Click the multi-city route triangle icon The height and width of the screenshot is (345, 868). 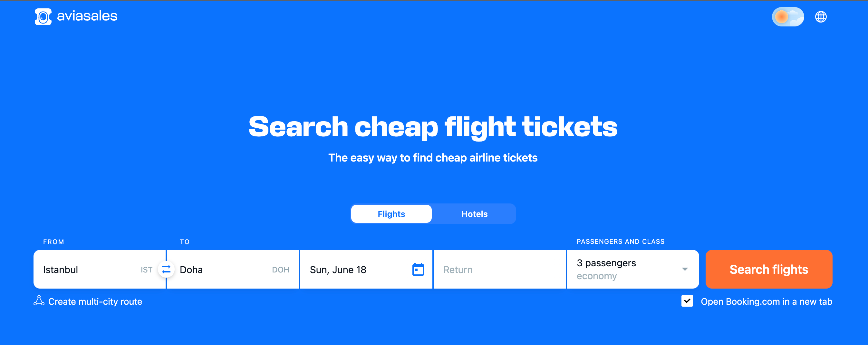[39, 301]
